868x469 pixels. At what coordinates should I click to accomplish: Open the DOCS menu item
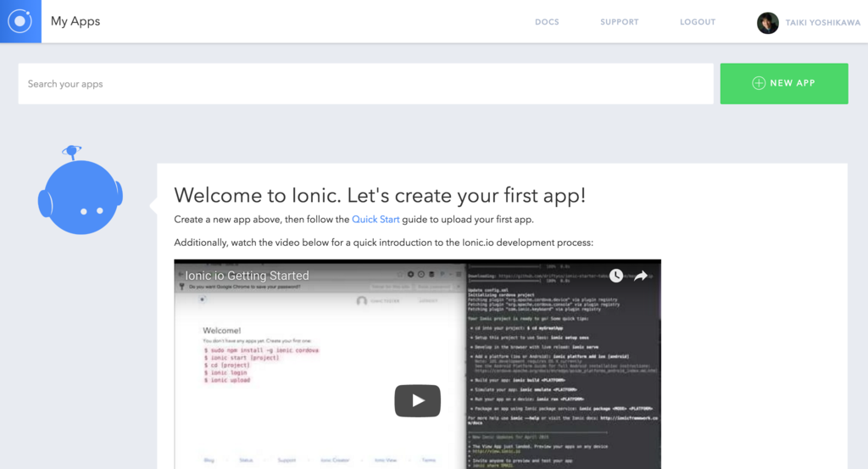pyautogui.click(x=547, y=22)
